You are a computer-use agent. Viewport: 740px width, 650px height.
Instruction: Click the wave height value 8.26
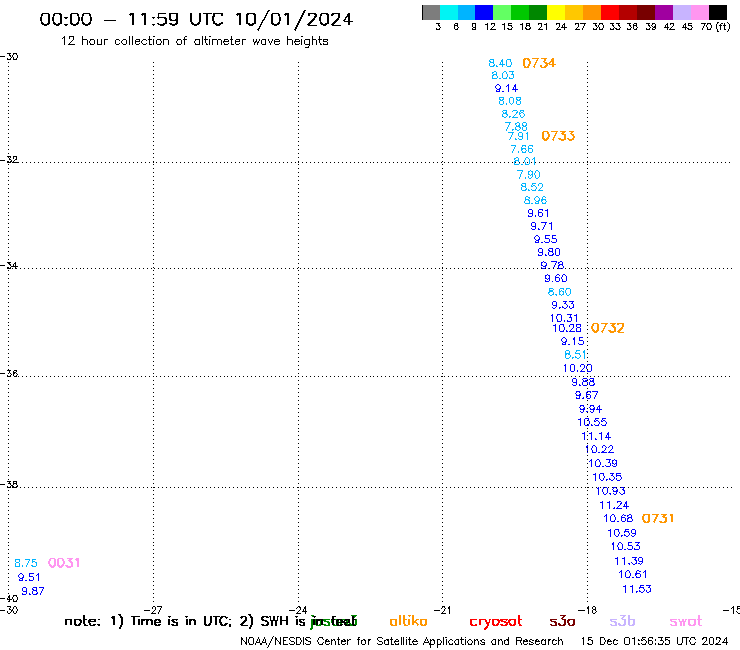pos(513,114)
